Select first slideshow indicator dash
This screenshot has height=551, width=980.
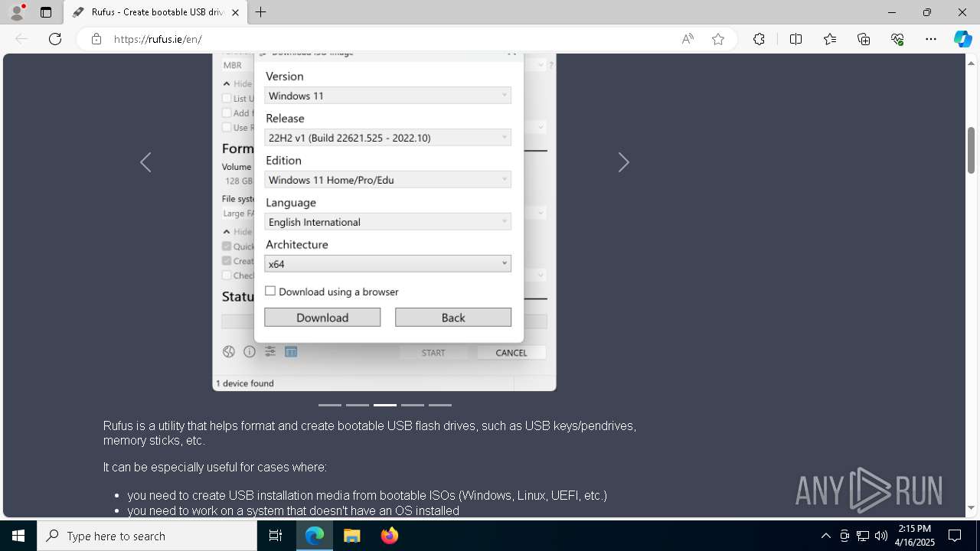click(330, 405)
